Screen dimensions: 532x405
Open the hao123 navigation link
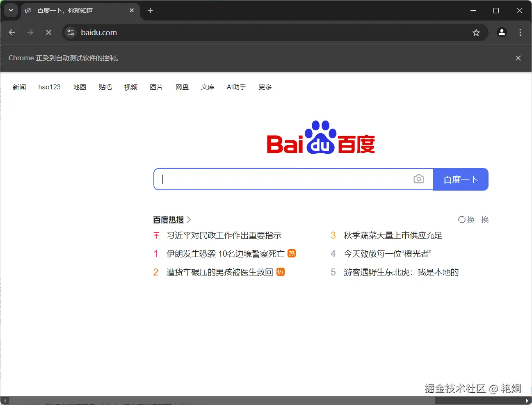coord(49,87)
